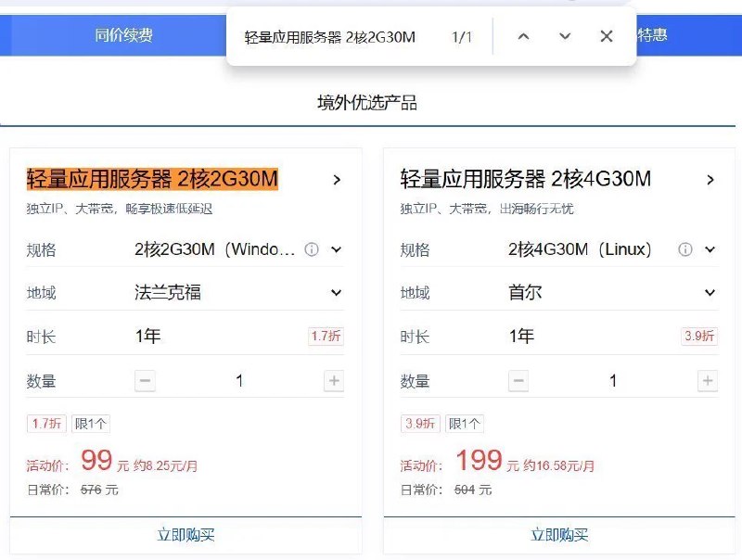Show info for 2核2G30M Windows spec
742x560 pixels.
312,249
